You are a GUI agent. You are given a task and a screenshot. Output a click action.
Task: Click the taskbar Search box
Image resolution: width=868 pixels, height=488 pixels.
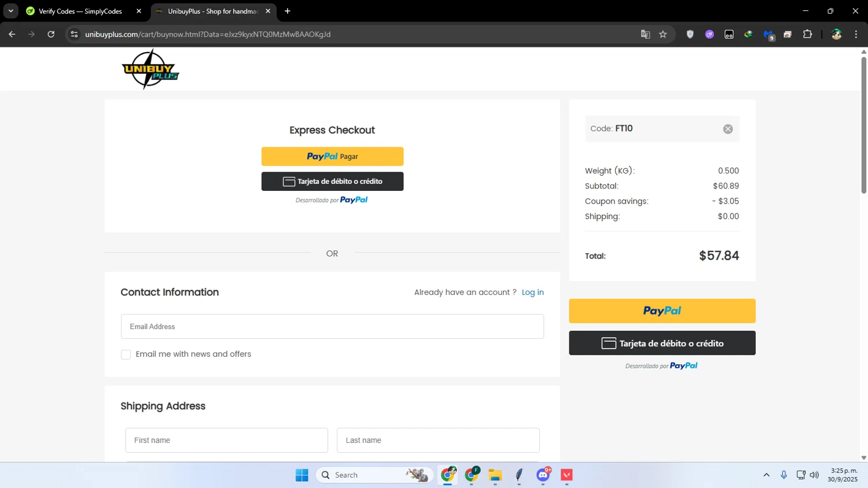375,475
